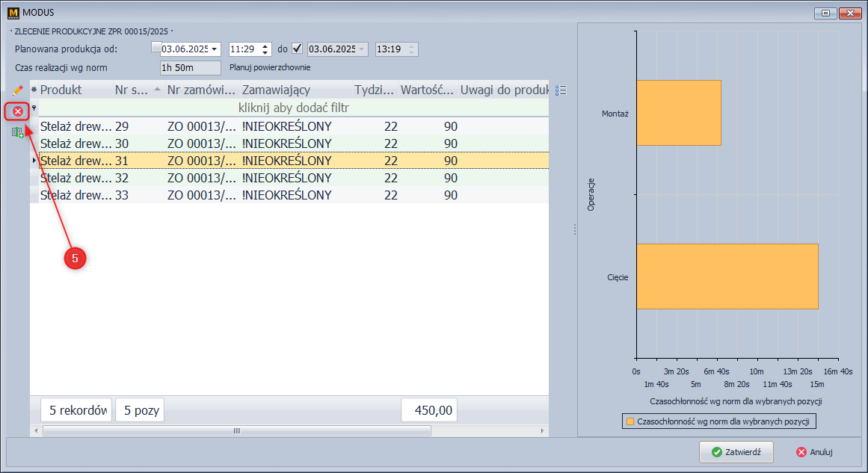Click the red delete position icon
This screenshot has width=868, height=473.
pyautogui.click(x=18, y=111)
